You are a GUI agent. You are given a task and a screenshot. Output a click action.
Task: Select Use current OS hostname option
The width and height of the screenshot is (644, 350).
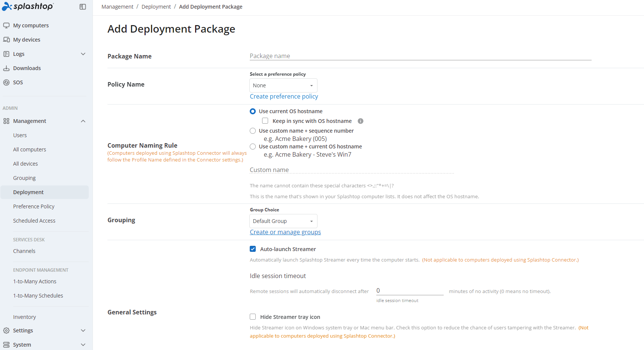point(253,111)
